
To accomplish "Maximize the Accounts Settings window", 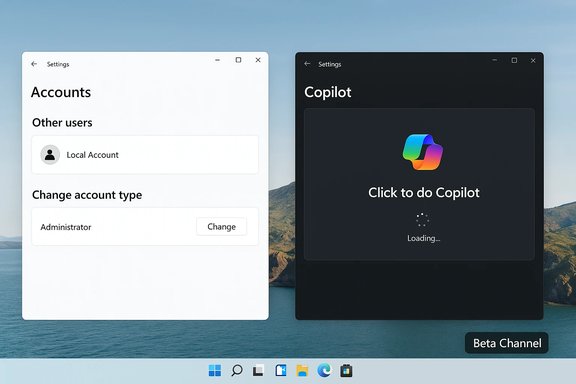I will point(238,60).
